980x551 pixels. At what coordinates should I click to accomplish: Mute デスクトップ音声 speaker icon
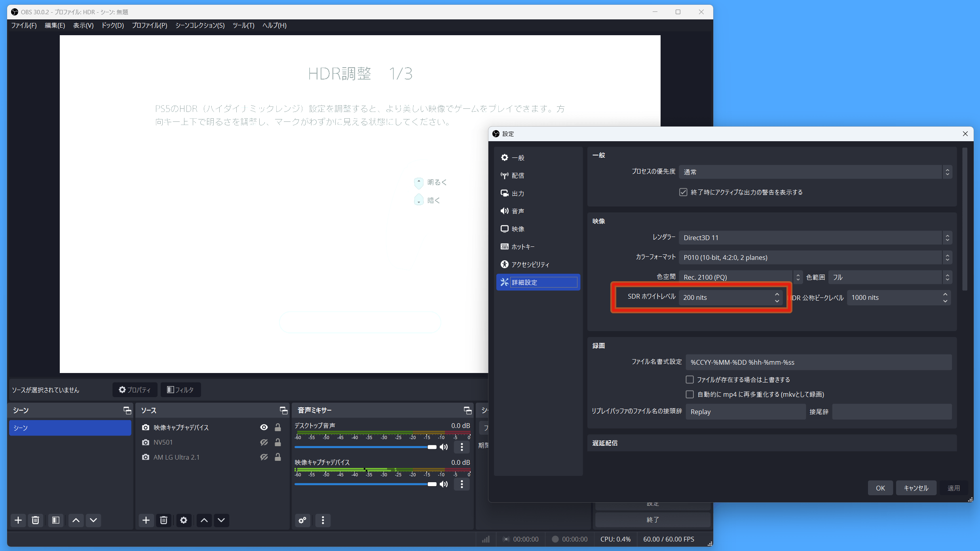pos(444,447)
